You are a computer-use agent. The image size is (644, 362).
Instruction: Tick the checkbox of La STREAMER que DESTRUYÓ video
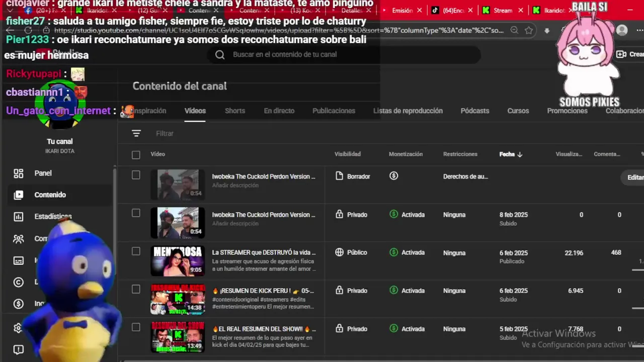click(x=136, y=251)
